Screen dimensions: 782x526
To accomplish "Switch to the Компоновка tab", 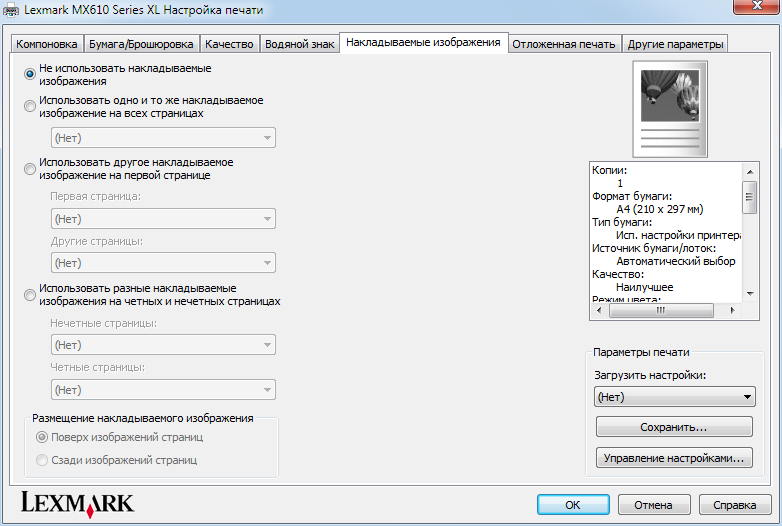I will tap(46, 44).
